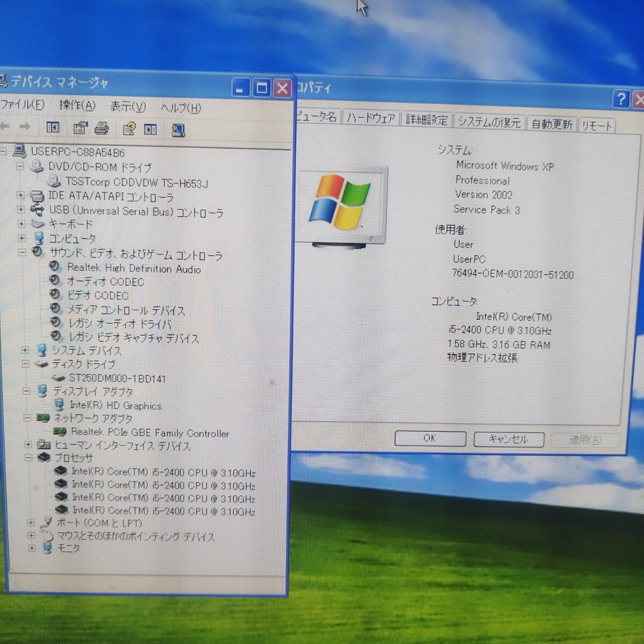Click the TSSTcorp CDDVDW TS-H653J device icon

tap(54, 181)
